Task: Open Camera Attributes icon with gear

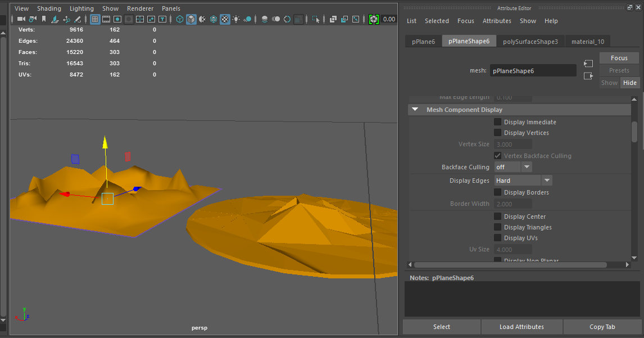Action: [x=33, y=19]
